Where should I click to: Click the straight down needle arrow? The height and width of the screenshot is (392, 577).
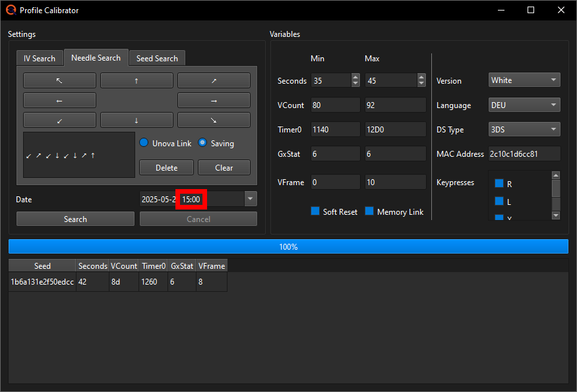tap(137, 119)
